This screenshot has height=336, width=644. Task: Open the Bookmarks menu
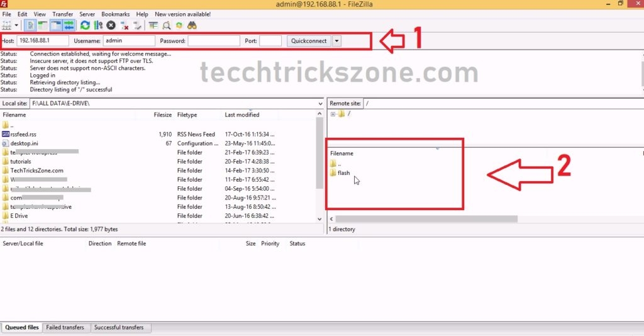[x=115, y=14]
